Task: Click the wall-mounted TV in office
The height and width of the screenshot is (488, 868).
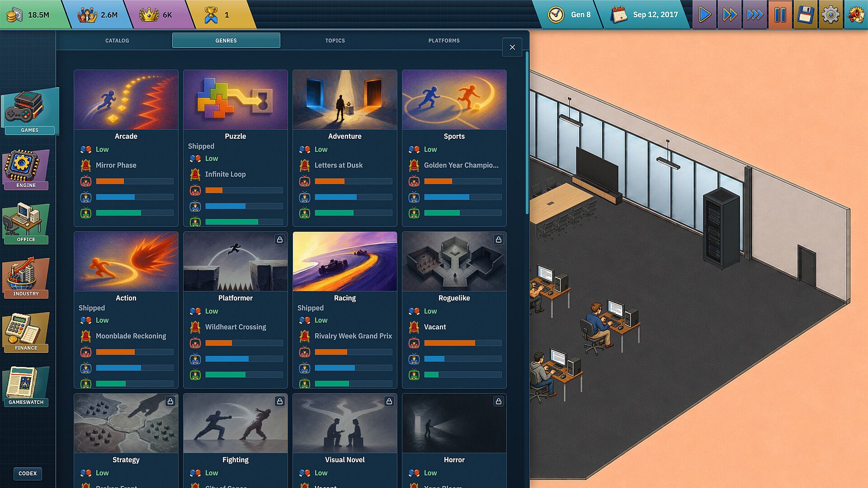Action: 597,171
